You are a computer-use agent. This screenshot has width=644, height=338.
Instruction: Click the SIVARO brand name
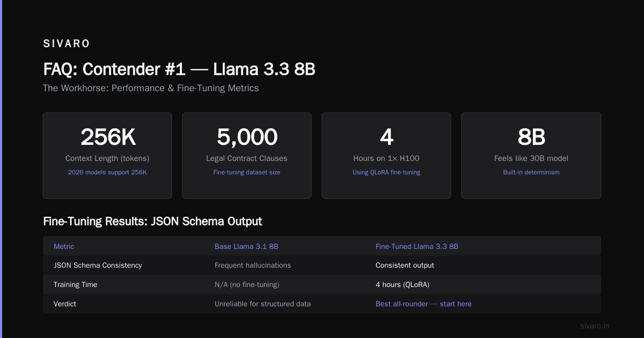(x=67, y=44)
